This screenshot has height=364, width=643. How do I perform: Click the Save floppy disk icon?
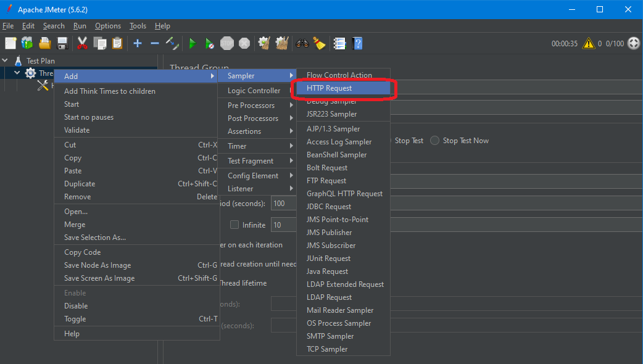[62, 43]
